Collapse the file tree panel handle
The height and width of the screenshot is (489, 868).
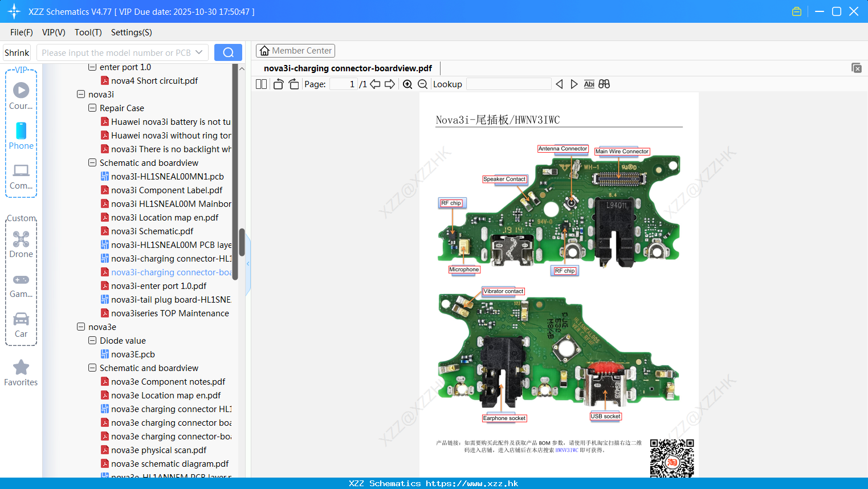248,264
